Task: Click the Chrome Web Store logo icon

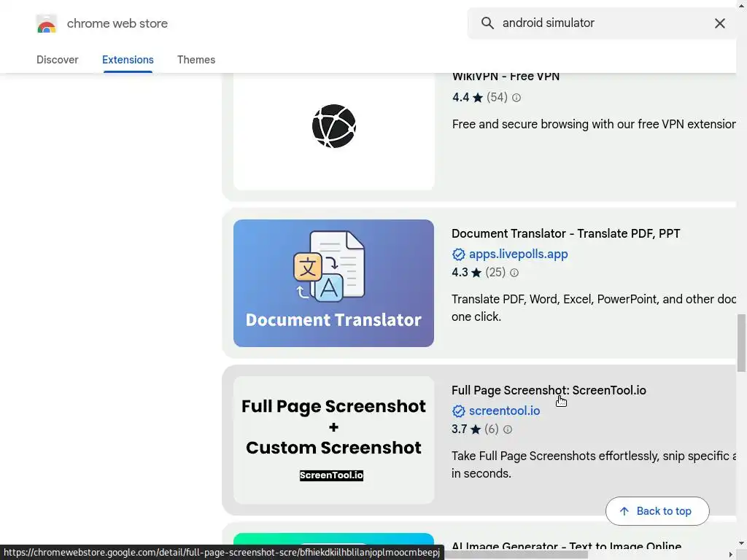Action: [46, 23]
